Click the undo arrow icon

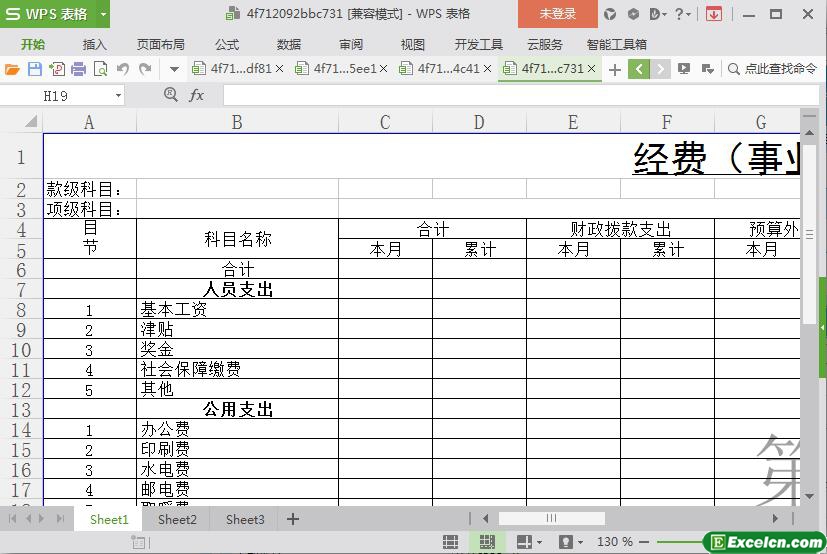[123, 69]
